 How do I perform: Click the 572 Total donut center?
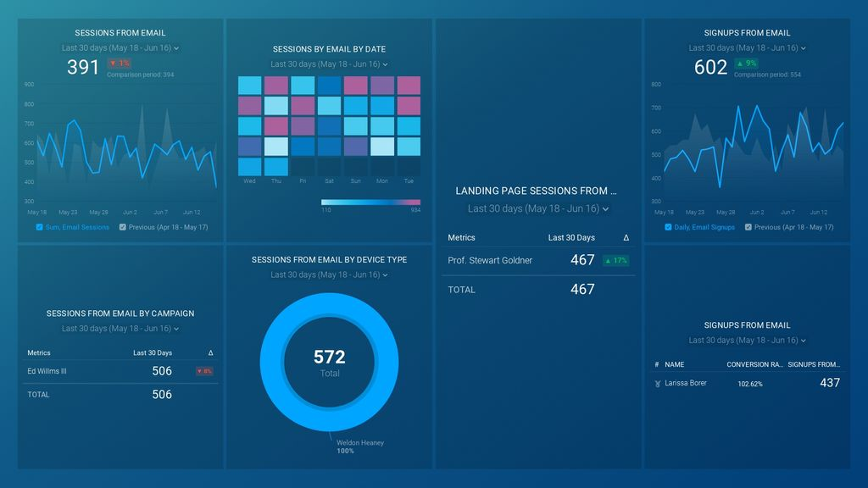tap(330, 363)
